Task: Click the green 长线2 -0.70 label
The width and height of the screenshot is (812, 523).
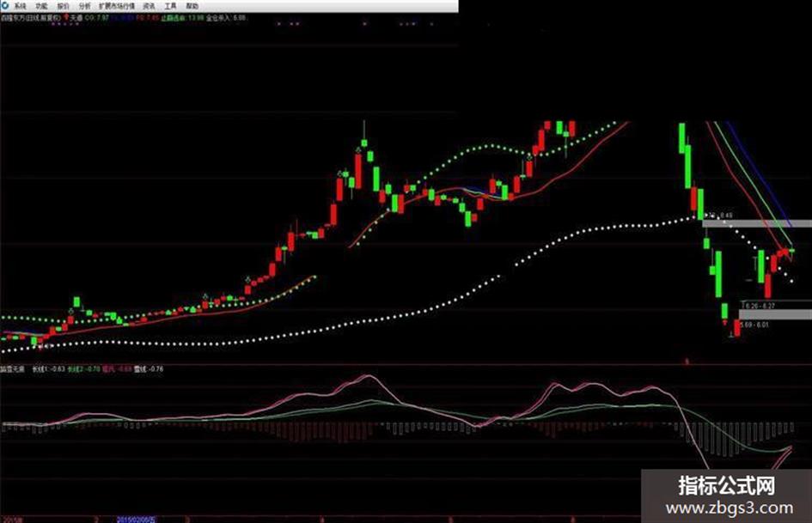Action: tap(84, 369)
